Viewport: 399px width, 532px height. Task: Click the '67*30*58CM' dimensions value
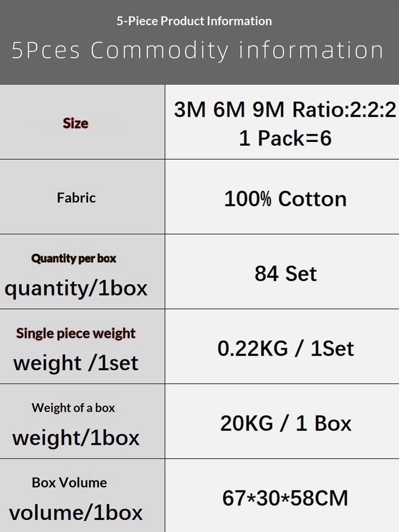click(285, 498)
